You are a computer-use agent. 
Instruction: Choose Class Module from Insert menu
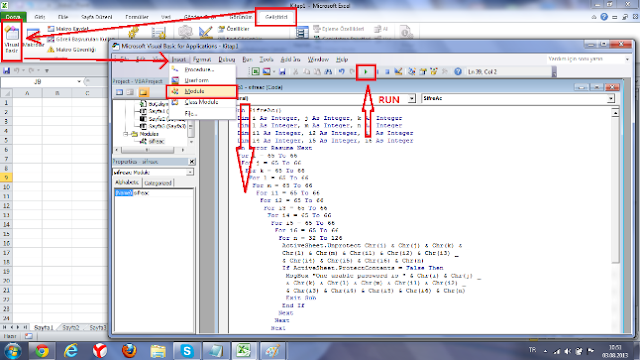(202, 102)
